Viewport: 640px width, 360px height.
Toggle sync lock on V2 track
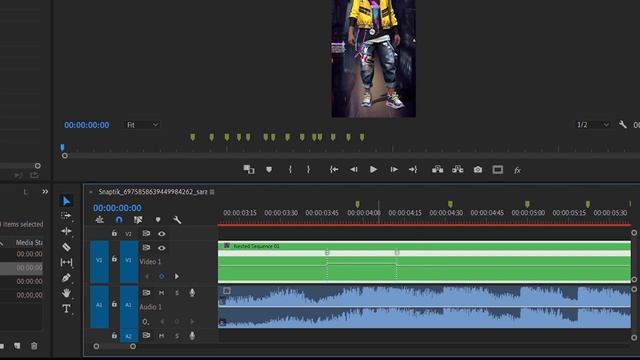146,233
